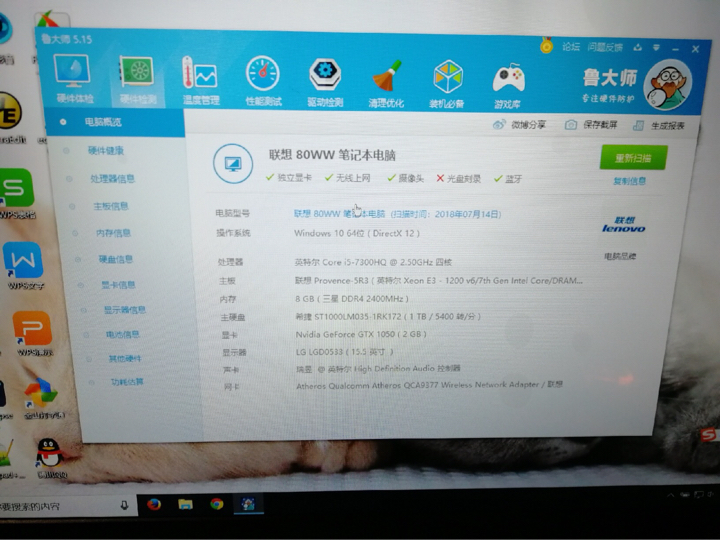Click the lenovo brand logo
Screen dimensions: 720x540
pyautogui.click(x=624, y=225)
